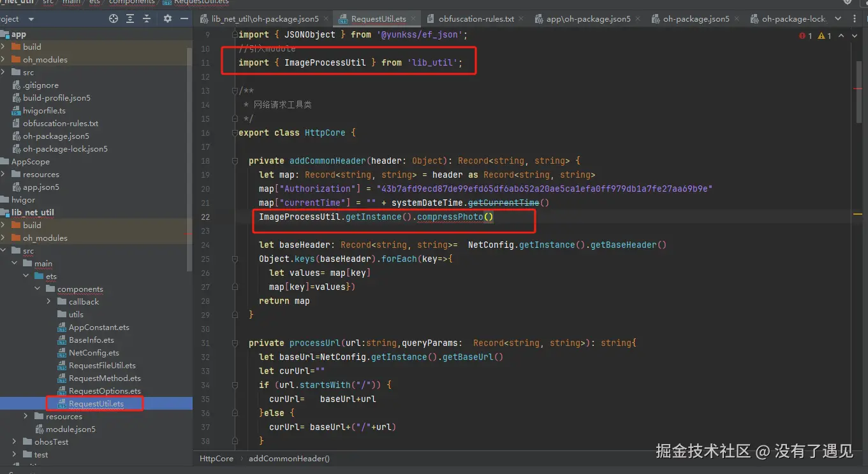Go to previous highlighted problem arrow

tap(841, 36)
